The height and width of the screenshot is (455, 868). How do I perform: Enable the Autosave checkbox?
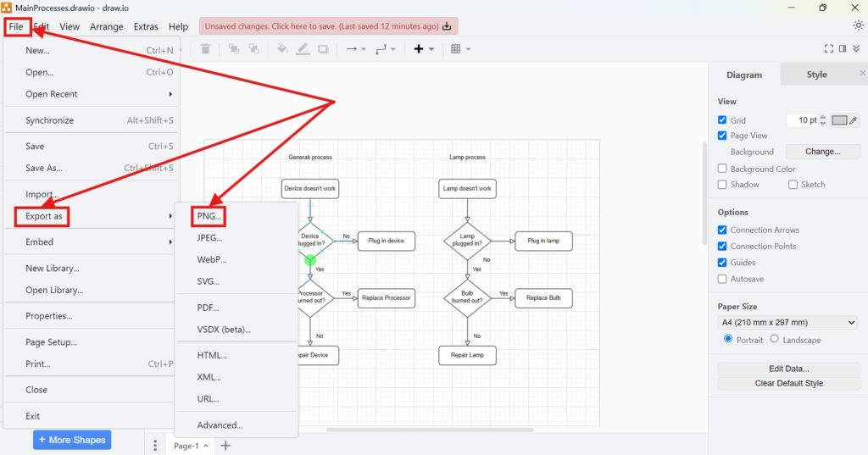722,279
